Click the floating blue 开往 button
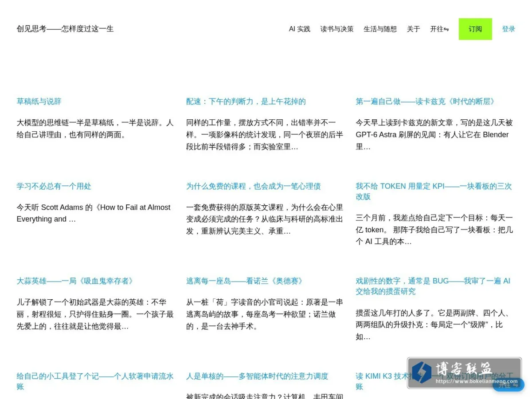 (509, 385)
